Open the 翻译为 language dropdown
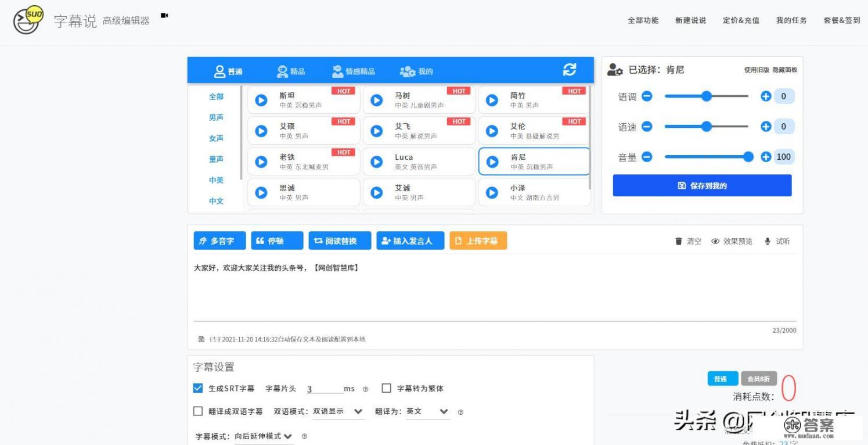This screenshot has width=868, height=445. pos(428,411)
